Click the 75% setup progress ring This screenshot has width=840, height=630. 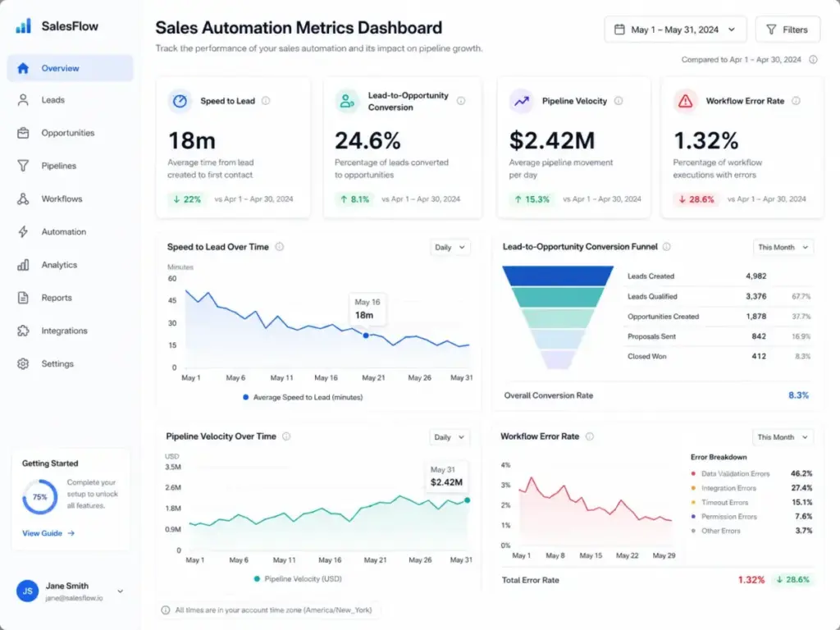coord(39,497)
